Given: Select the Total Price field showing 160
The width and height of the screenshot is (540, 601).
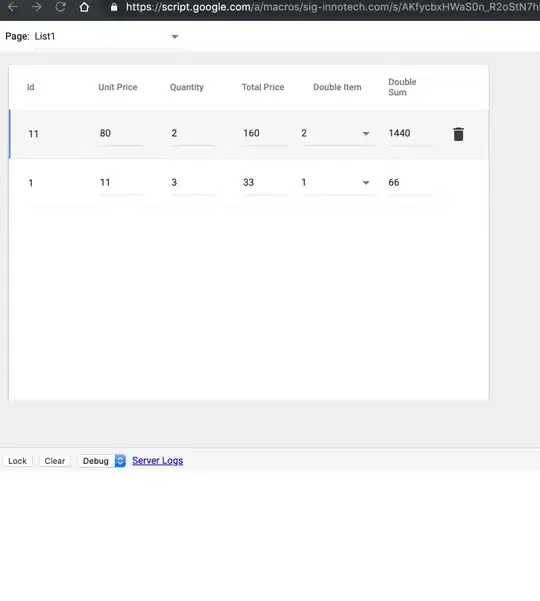Looking at the screenshot, I should (265, 133).
